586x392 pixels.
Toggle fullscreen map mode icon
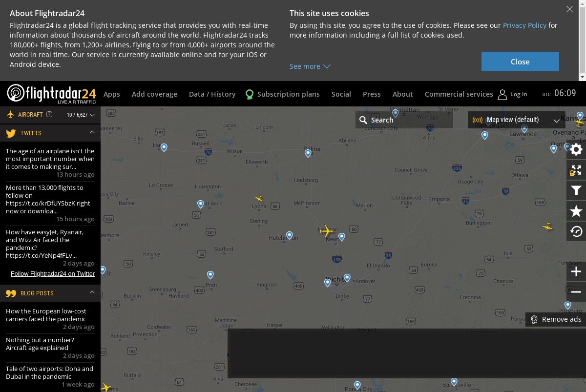point(576,170)
